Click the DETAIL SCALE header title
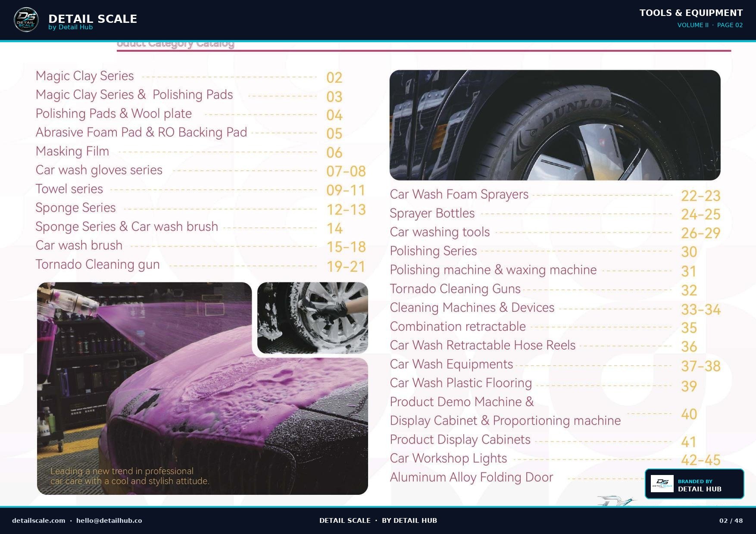This screenshot has height=534, width=756. [93, 19]
